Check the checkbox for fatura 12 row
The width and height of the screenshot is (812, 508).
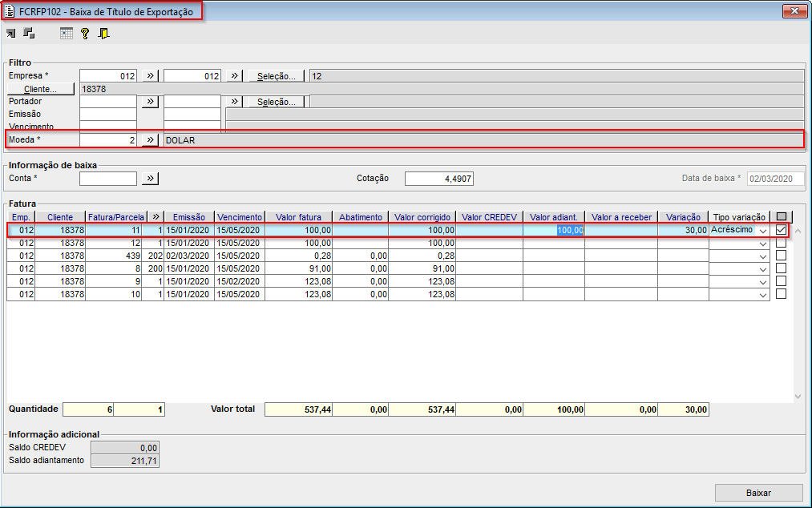pyautogui.click(x=782, y=243)
